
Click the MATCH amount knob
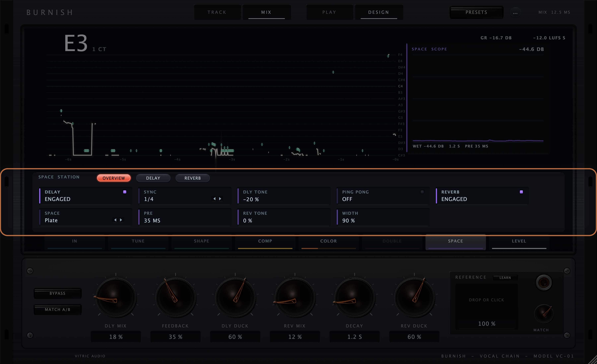coord(544,314)
